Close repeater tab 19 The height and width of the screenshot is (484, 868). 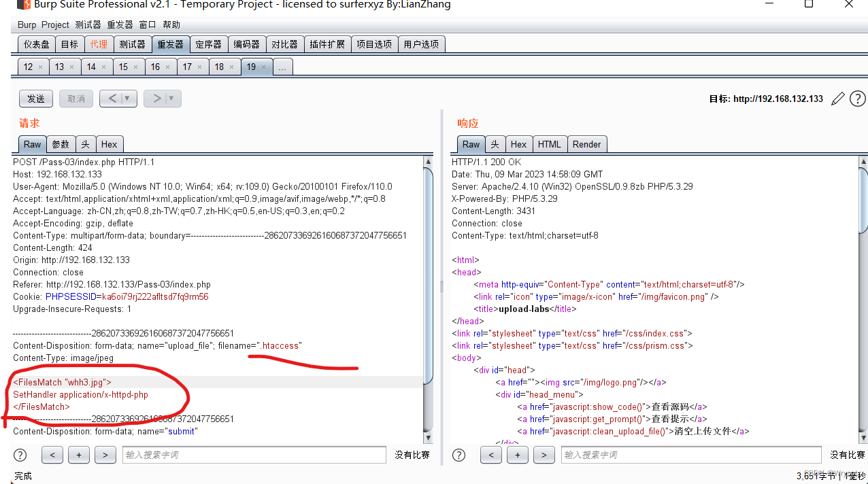coord(264,67)
